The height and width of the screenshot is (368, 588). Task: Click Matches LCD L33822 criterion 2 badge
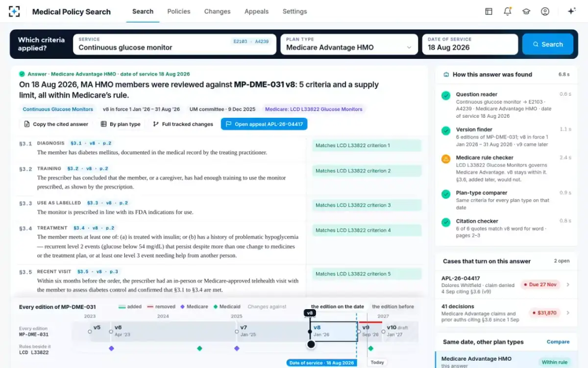coord(367,171)
